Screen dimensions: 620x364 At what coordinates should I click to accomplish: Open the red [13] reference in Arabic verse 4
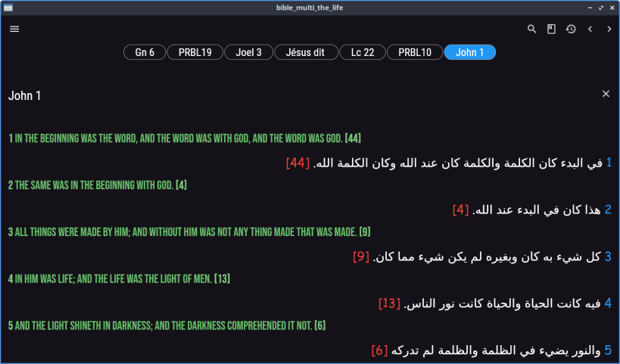[389, 303]
